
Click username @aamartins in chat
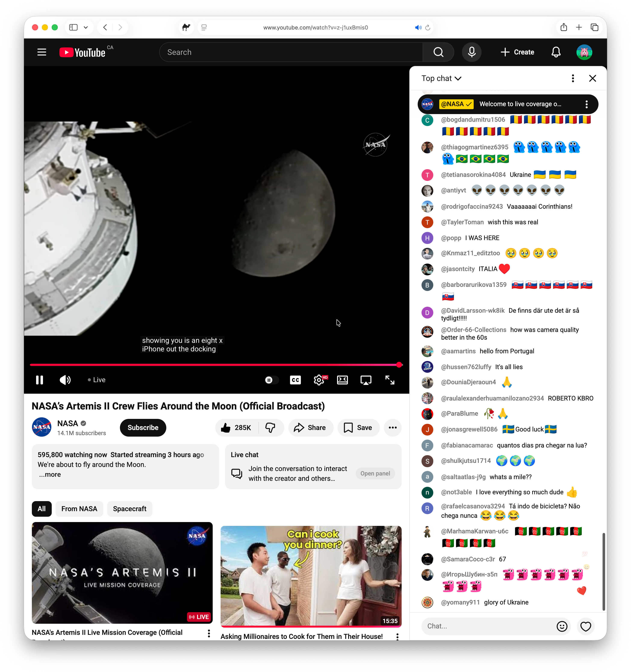click(x=458, y=351)
